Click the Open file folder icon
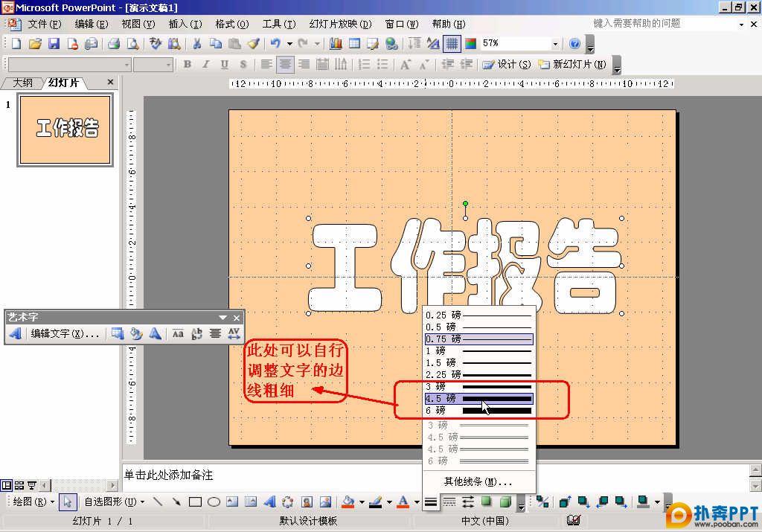762x532 pixels. (35, 44)
